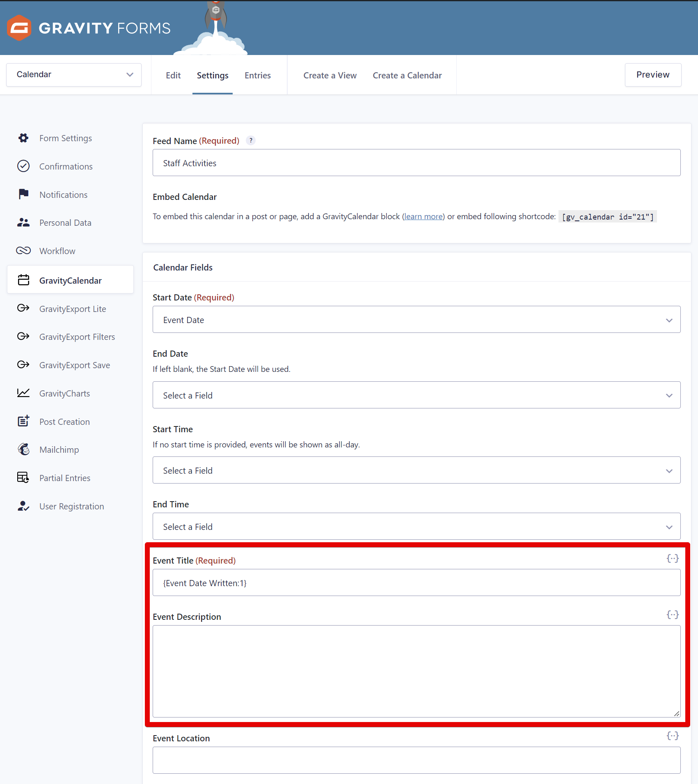Open merge tags for Event Location
This screenshot has height=784, width=698.
point(672,736)
